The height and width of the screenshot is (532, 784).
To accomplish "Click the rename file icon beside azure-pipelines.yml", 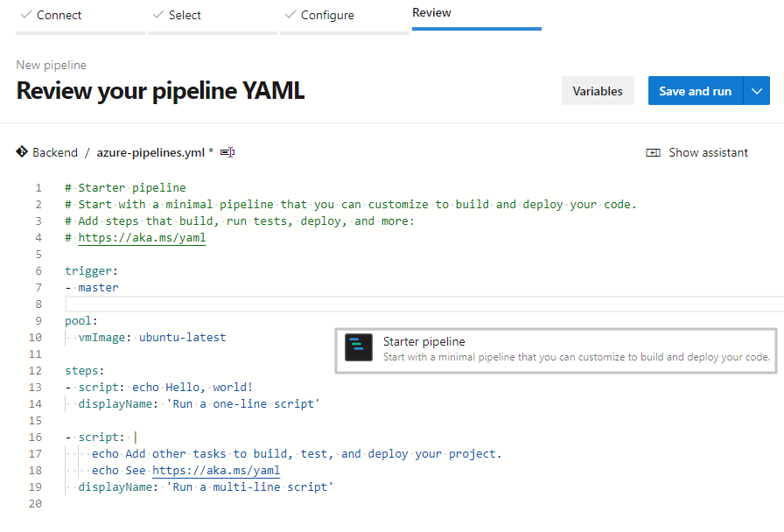I will (x=227, y=152).
